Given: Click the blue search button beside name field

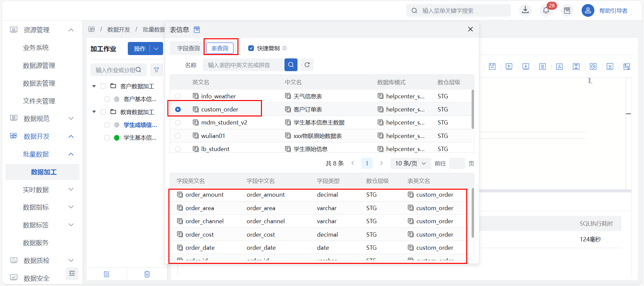Looking at the screenshot, I should pyautogui.click(x=291, y=65).
